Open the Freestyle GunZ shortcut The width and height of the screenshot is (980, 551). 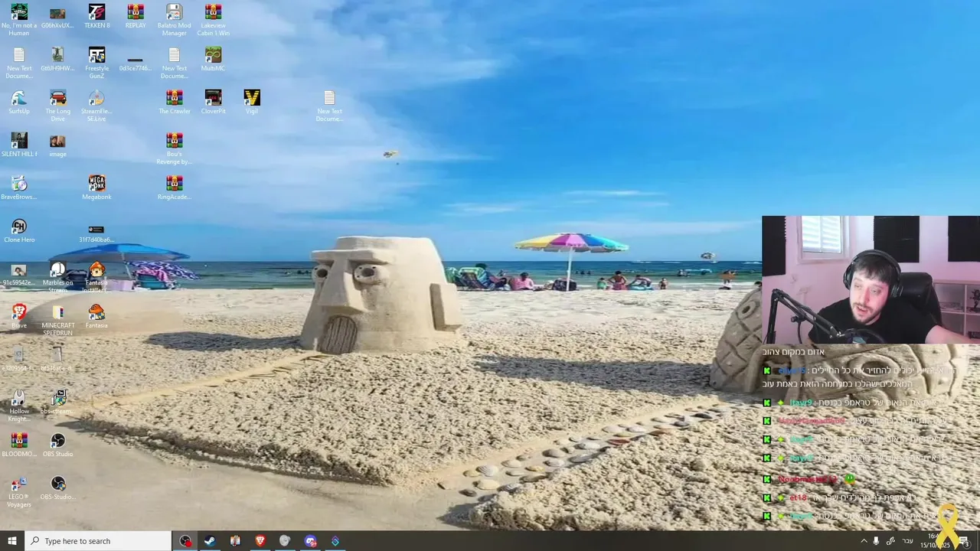96,63
